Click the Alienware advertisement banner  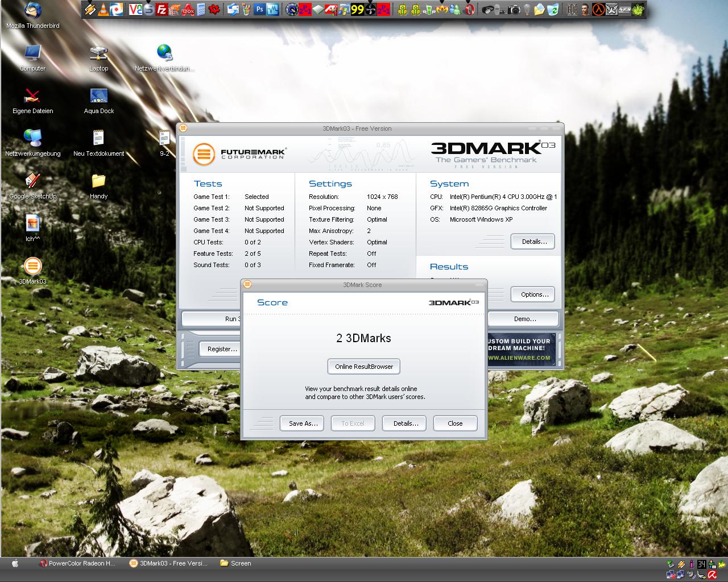point(521,350)
